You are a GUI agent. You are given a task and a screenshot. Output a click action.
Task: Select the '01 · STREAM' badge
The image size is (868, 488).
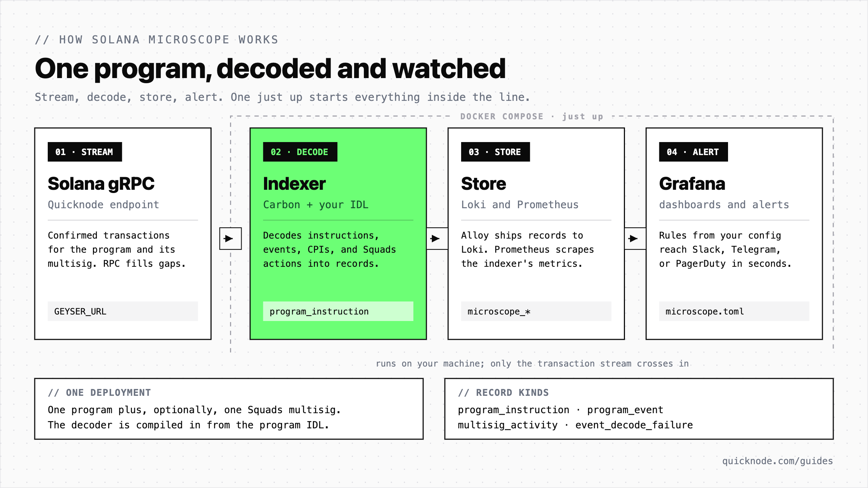coord(85,152)
